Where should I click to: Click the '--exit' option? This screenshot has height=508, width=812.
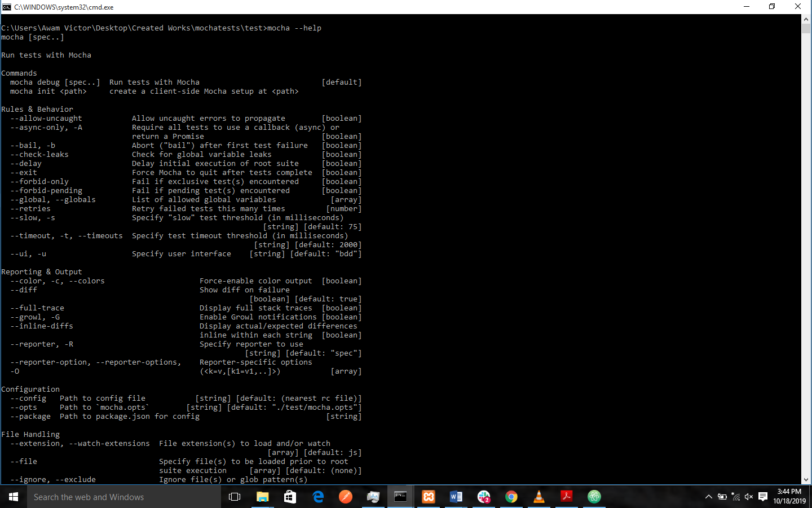[x=24, y=173]
